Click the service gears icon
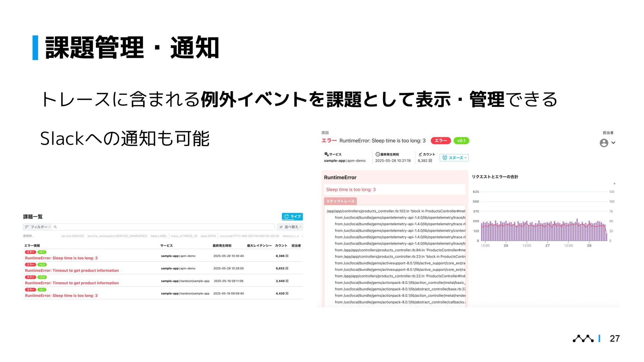This screenshot has height=362, width=644. [326, 154]
